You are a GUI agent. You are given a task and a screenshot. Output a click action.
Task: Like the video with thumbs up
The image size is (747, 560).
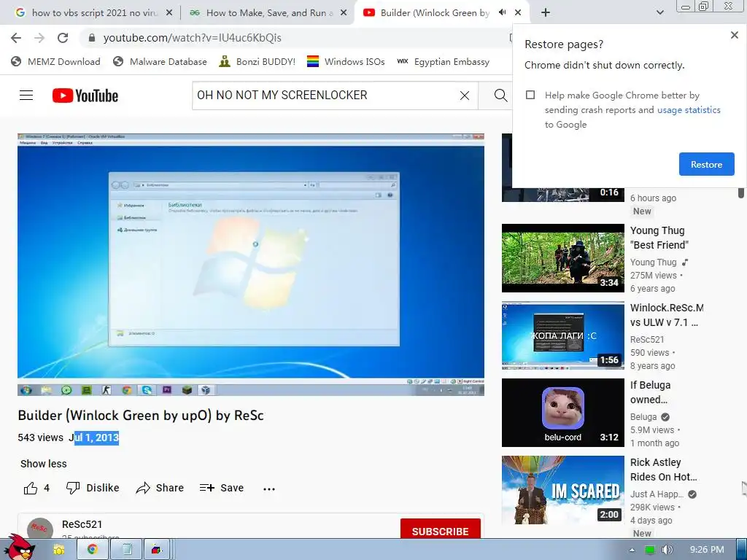pos(31,488)
